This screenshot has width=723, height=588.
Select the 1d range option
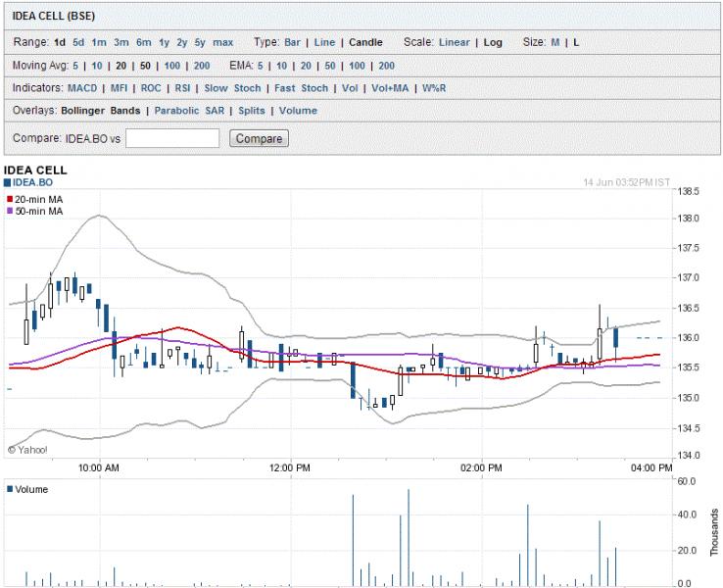coord(60,42)
